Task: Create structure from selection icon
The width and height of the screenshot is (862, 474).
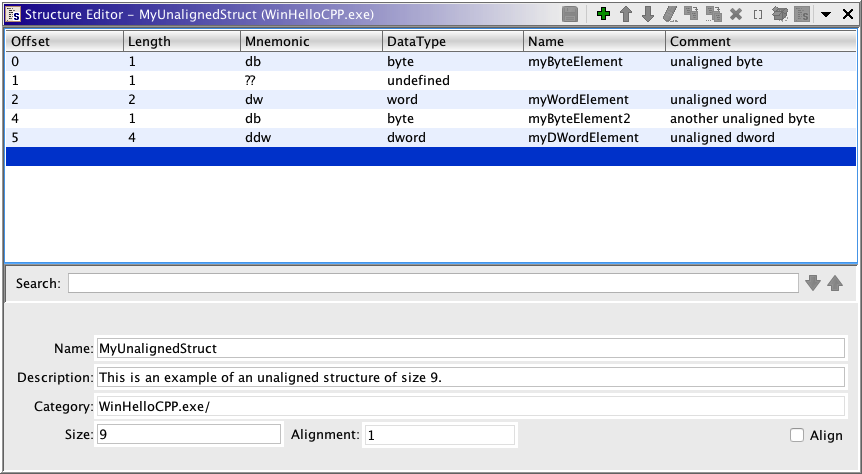Action: (x=802, y=14)
